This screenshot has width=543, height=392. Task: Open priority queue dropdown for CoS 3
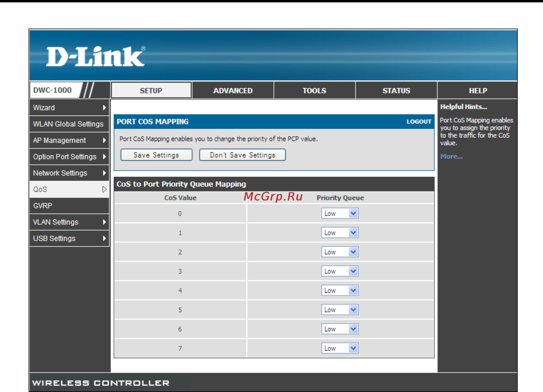(340, 271)
